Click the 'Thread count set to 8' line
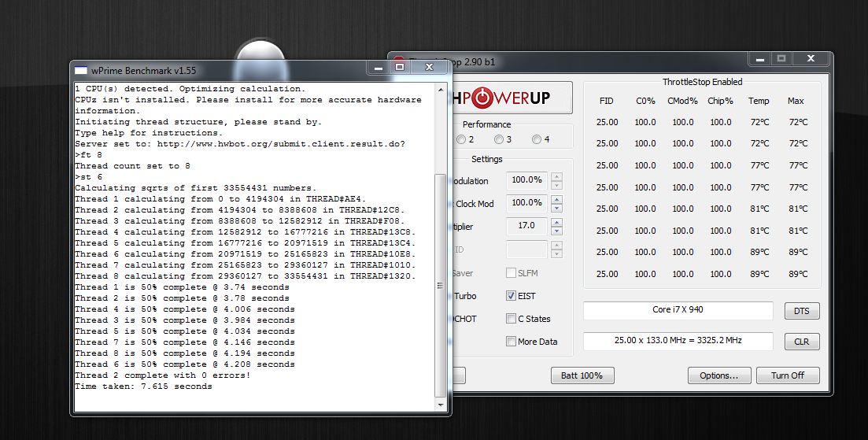Image resolution: width=868 pixels, height=440 pixels. (132, 166)
